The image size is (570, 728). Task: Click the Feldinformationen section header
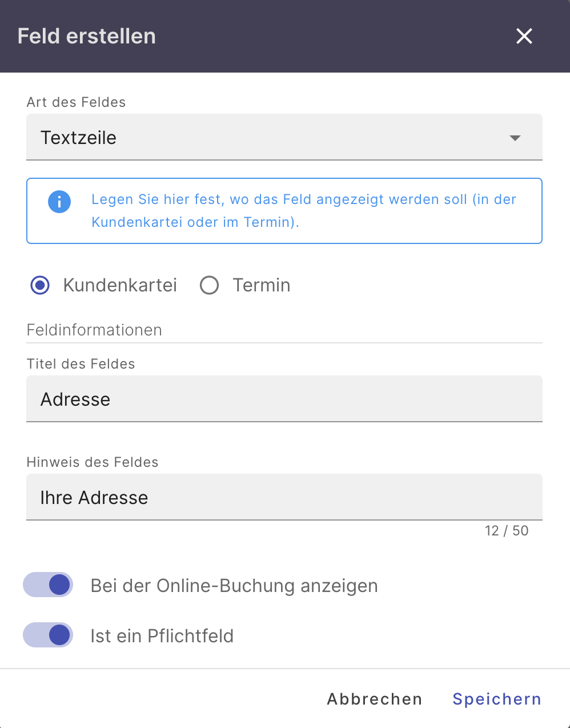tap(94, 330)
